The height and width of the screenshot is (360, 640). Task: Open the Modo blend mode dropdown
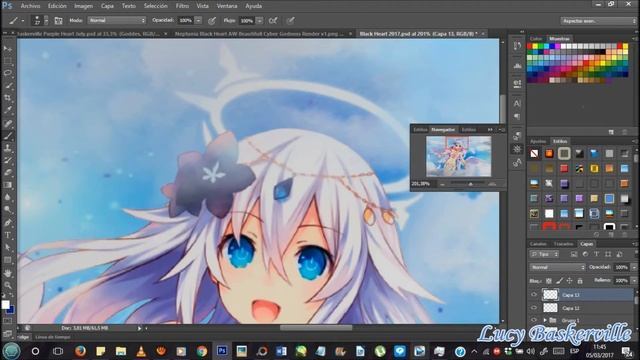[x=117, y=20]
